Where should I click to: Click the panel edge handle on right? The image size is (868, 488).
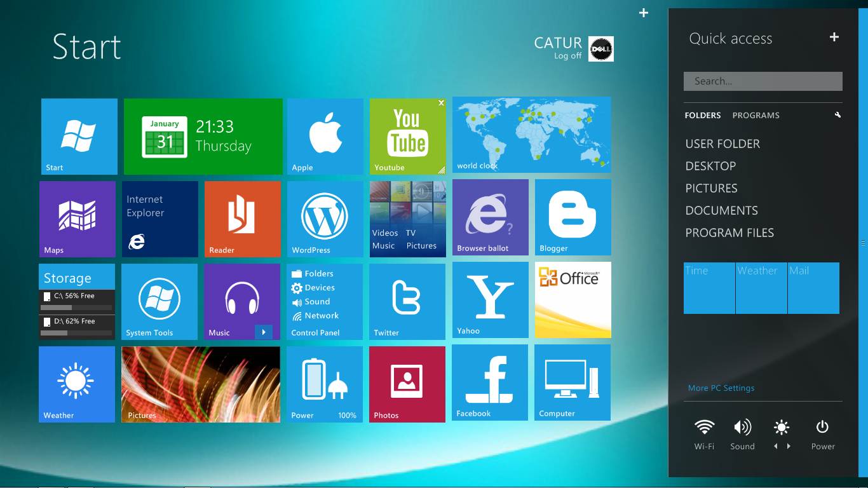pos(863,243)
